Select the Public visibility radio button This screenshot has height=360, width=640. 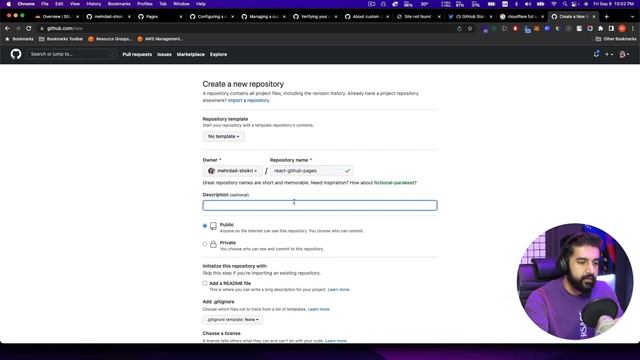tap(205, 226)
